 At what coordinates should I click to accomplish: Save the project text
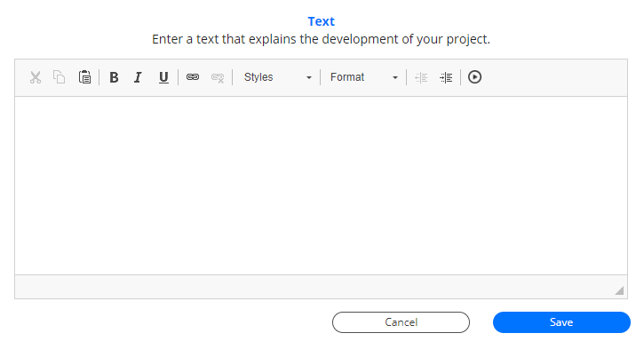pos(561,322)
